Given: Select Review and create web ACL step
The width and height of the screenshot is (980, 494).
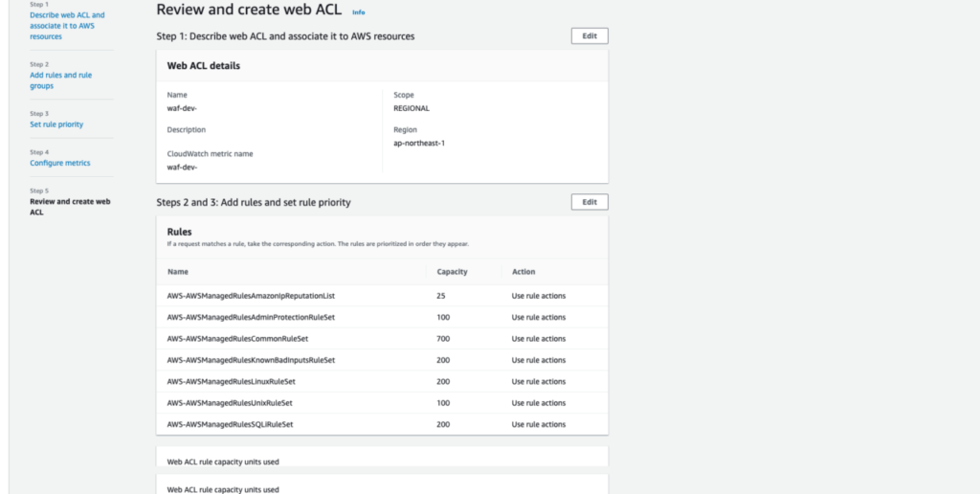Looking at the screenshot, I should point(70,207).
